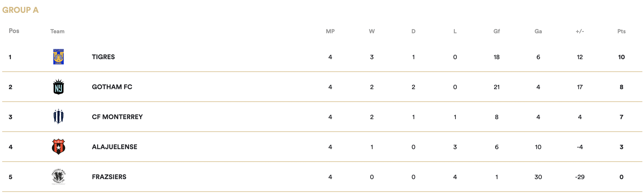
Task: Click the Pos column header
Action: (x=14, y=31)
